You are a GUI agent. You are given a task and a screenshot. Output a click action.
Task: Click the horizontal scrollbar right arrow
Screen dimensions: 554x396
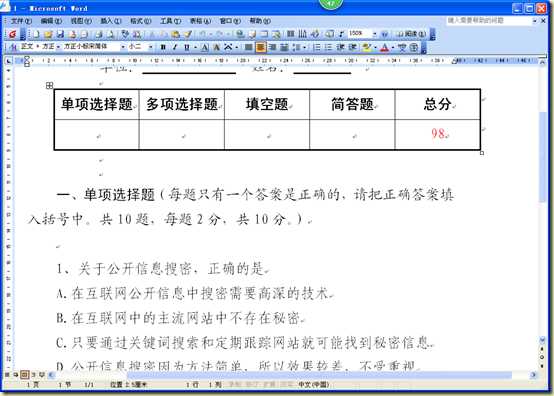click(x=534, y=375)
